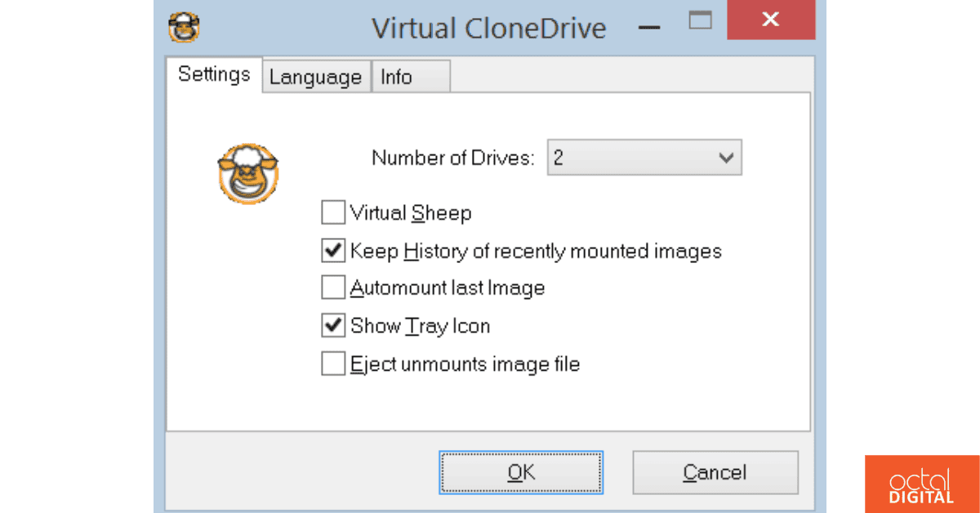This screenshot has height=513, width=980.
Task: Maximize the Virtual CloneDrive window
Action: point(700,20)
